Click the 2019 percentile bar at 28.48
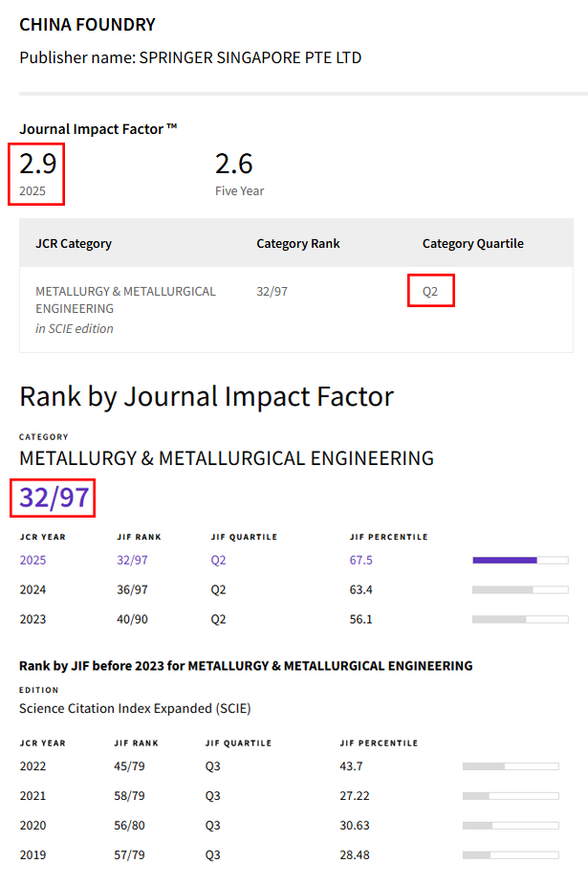The width and height of the screenshot is (588, 886). click(x=511, y=855)
